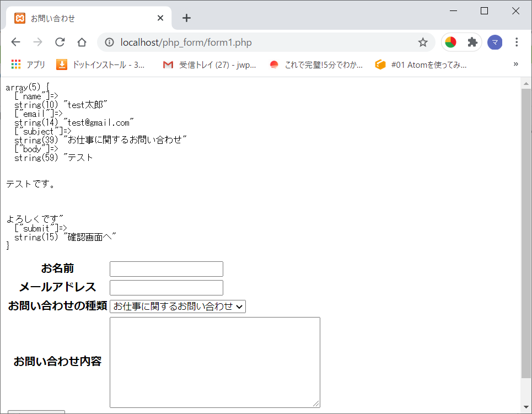This screenshot has width=532, height=414.
Task: Close the お問い合わせ tab
Action: click(160, 18)
